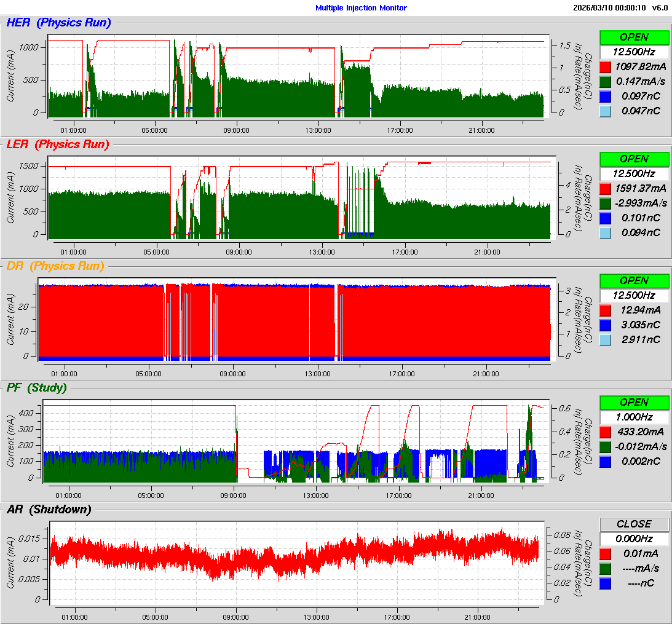
Task: Click the LER panel OPEN status indicator
Action: click(x=634, y=159)
